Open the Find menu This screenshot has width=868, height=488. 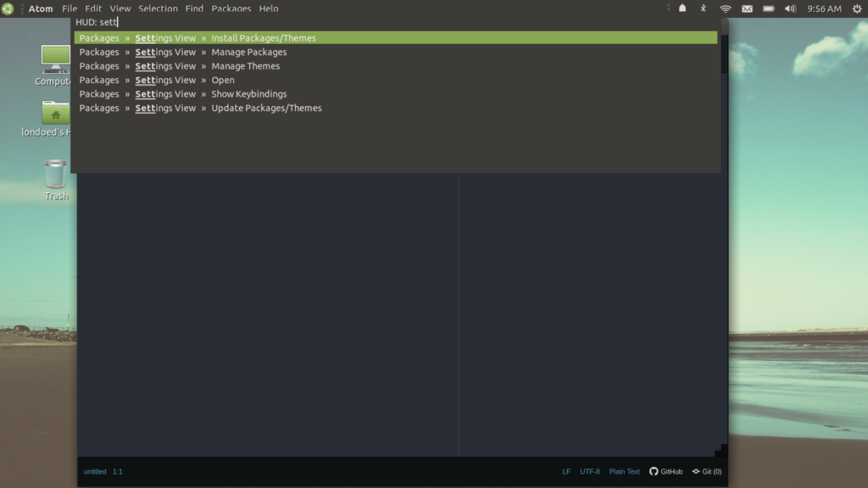click(194, 8)
